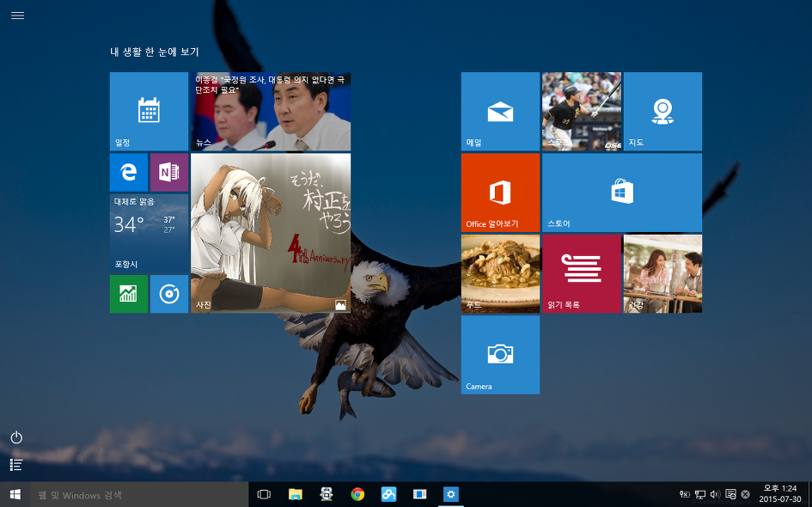This screenshot has width=812, height=507.
Task: Open the Groove Music tile
Action: pos(169,294)
